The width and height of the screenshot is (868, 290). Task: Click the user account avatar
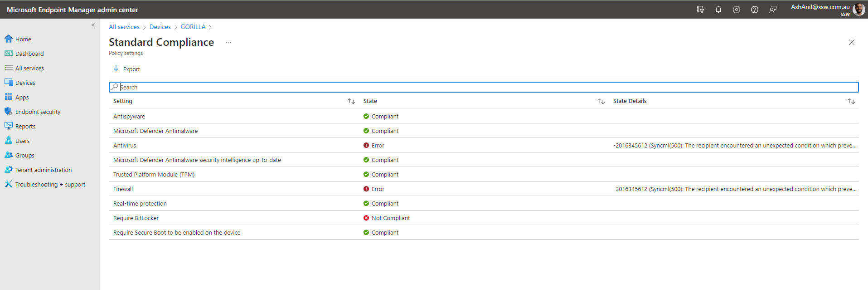tap(858, 10)
